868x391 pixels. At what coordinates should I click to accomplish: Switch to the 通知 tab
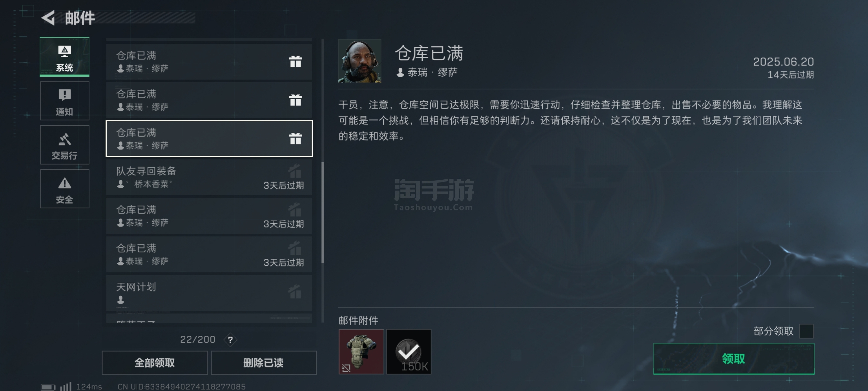tap(64, 101)
